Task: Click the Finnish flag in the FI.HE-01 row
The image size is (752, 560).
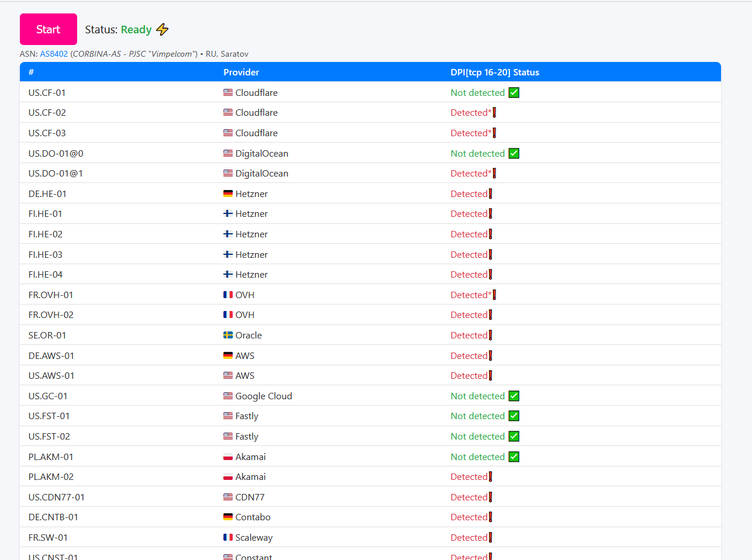Action: click(x=228, y=214)
